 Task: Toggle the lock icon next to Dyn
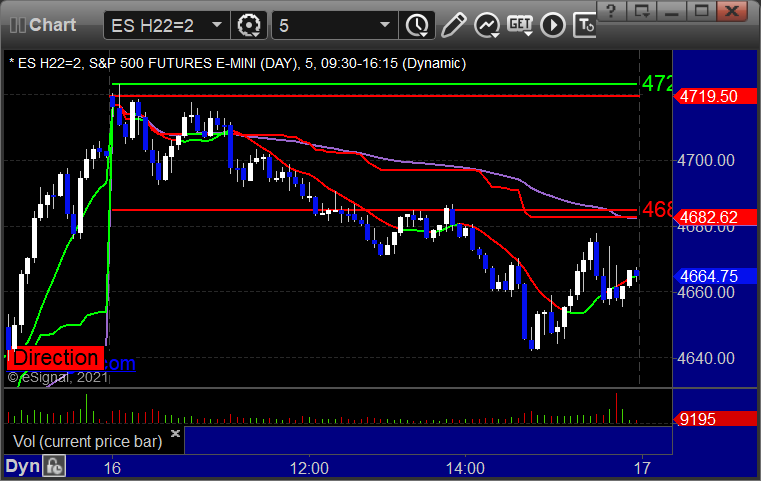[x=54, y=466]
